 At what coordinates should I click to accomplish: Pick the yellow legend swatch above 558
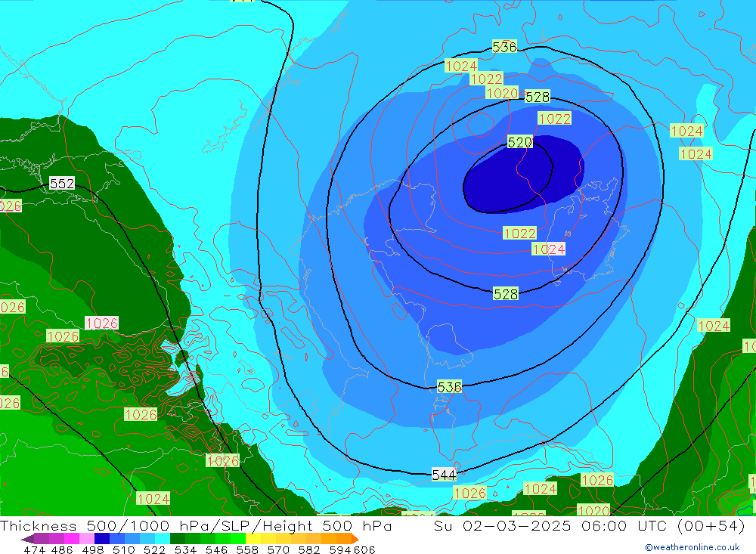pos(253,539)
